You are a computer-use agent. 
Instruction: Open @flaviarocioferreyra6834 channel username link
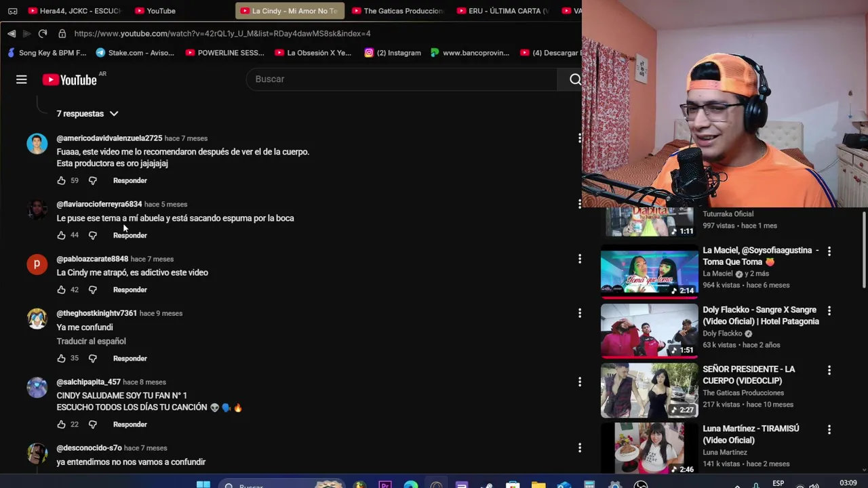[99, 204]
